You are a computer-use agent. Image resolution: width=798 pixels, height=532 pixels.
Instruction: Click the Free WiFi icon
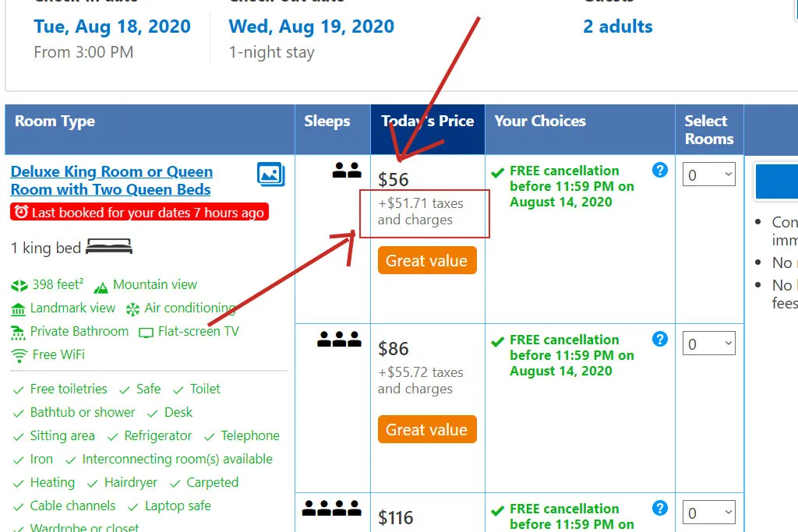19,355
